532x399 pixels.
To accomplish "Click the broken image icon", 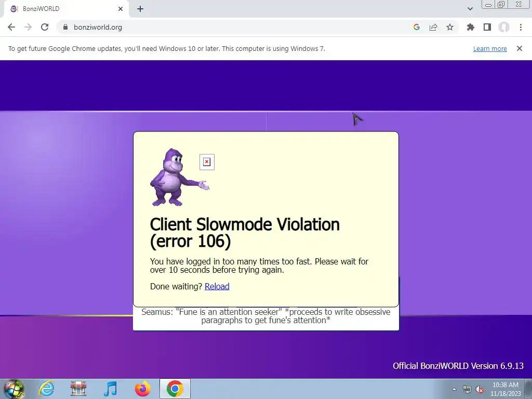I will tap(207, 162).
